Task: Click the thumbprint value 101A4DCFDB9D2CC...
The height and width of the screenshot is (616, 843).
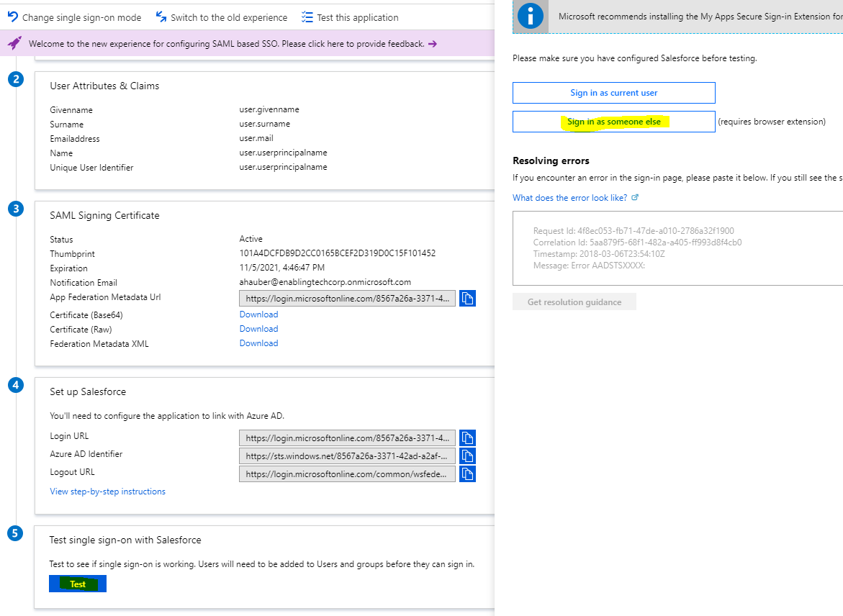Action: click(337, 253)
